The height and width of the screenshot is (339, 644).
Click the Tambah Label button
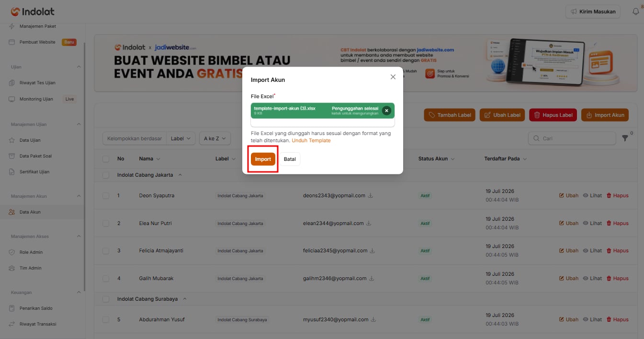tap(450, 115)
